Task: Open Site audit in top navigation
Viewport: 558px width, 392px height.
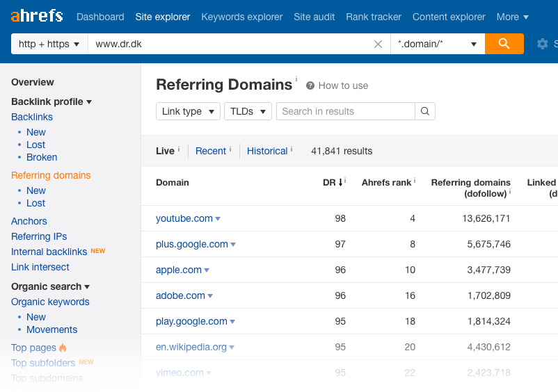Action: pos(314,17)
